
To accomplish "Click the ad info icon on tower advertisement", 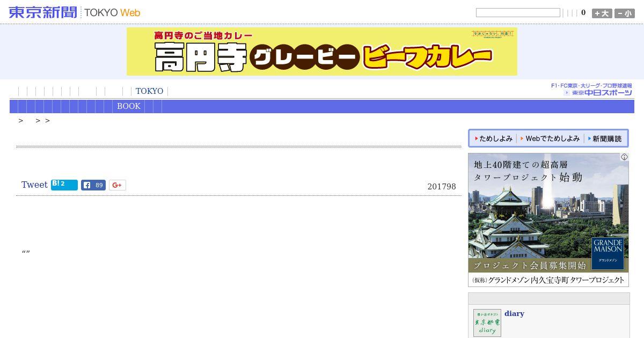I will click(624, 157).
